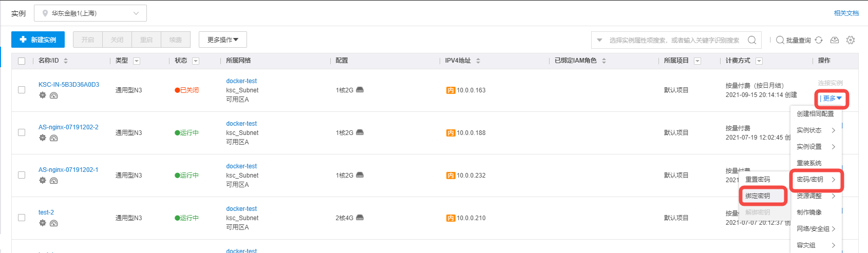Check the box for KSC-IN-5B3D36A0D3
The width and height of the screenshot is (868, 253).
22,90
